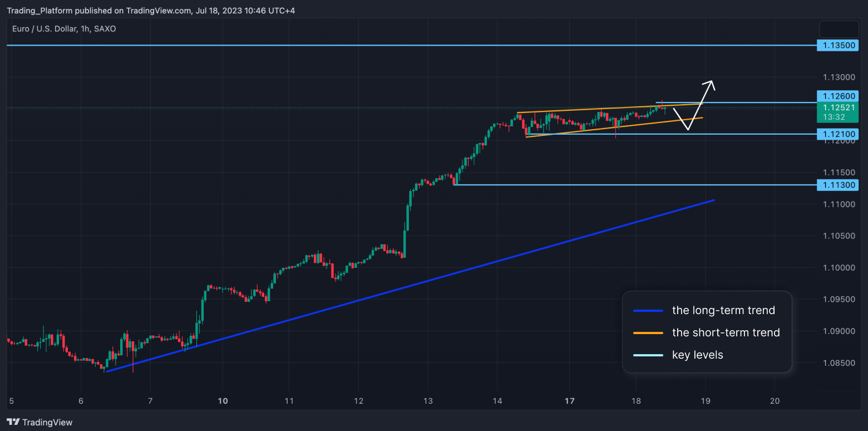Click the 1.13500 horizontal level line
The height and width of the screenshot is (431, 868).
click(412, 46)
